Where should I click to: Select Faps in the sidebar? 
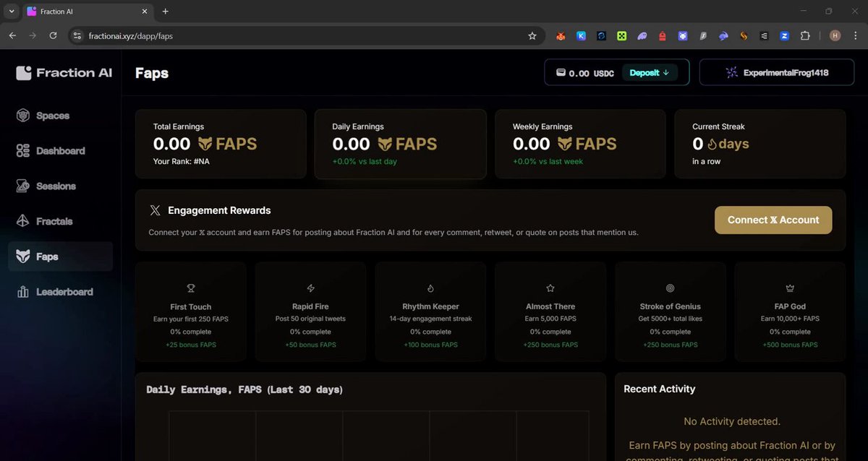point(60,257)
